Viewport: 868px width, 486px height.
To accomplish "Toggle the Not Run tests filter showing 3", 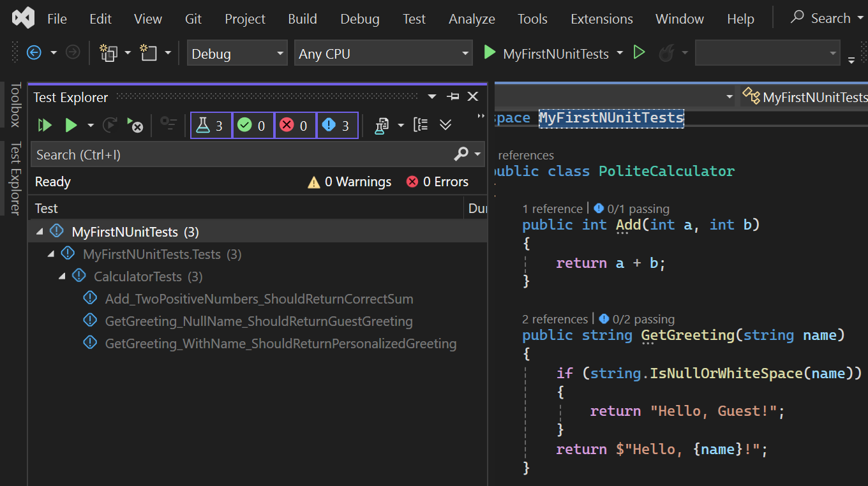I will coord(338,126).
